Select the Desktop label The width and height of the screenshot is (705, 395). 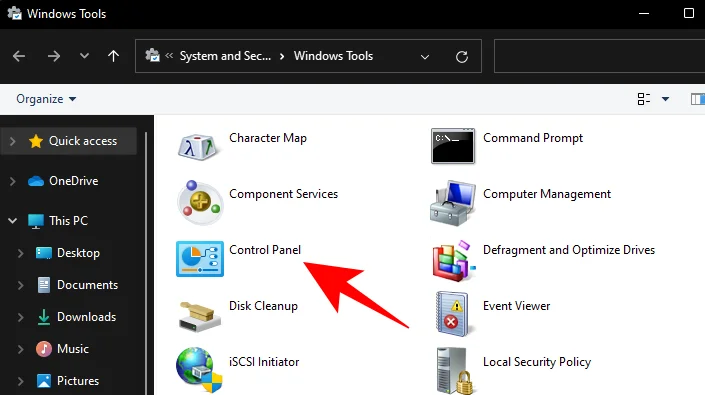pos(78,253)
